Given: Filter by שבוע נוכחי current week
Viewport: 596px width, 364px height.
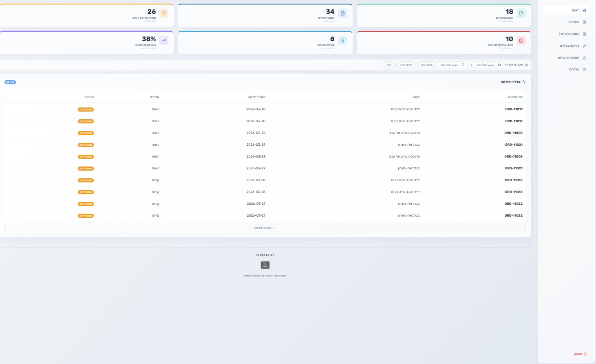Looking at the screenshot, I should 426,65.
